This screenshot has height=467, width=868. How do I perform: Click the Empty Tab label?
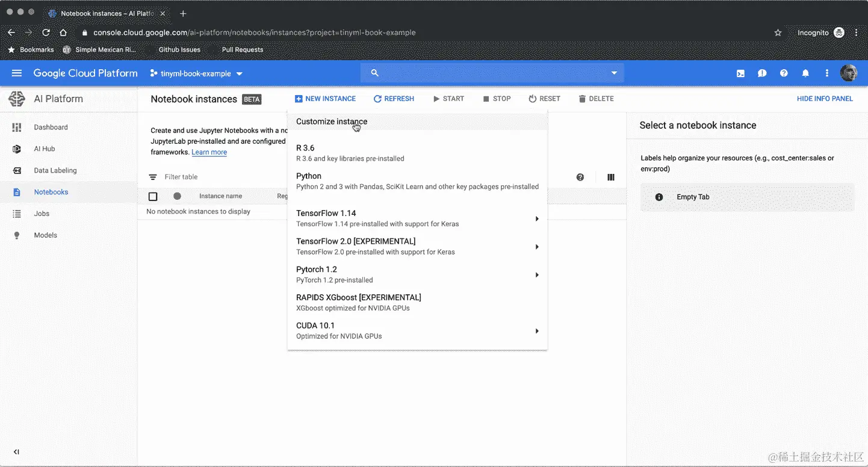693,197
